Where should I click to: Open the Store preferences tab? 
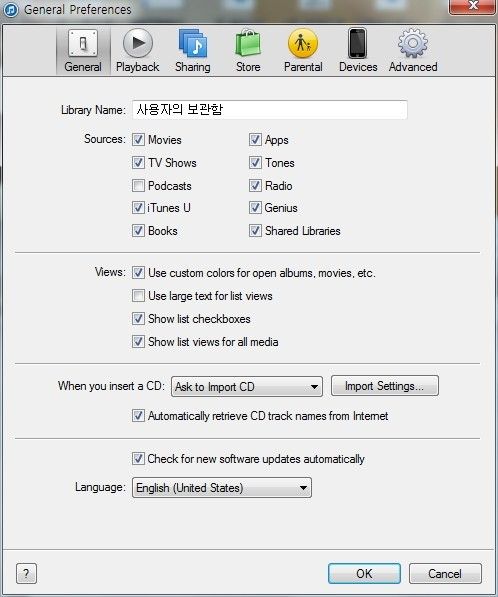pos(248,50)
